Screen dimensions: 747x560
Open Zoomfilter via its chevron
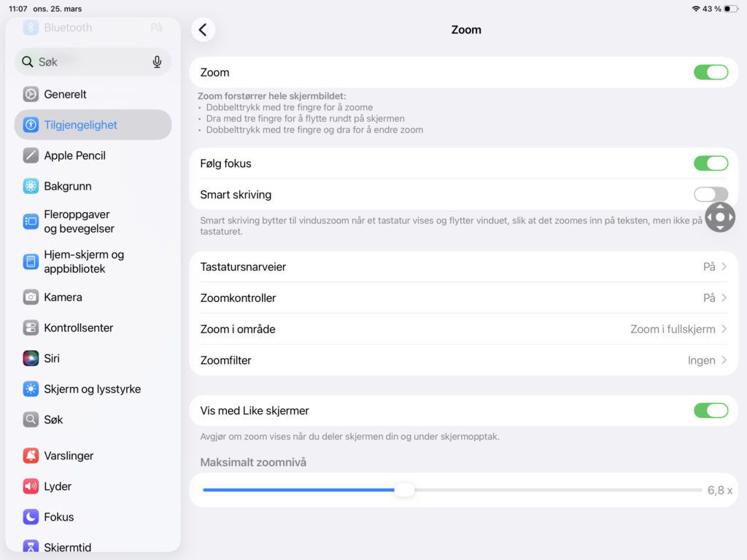pos(724,360)
